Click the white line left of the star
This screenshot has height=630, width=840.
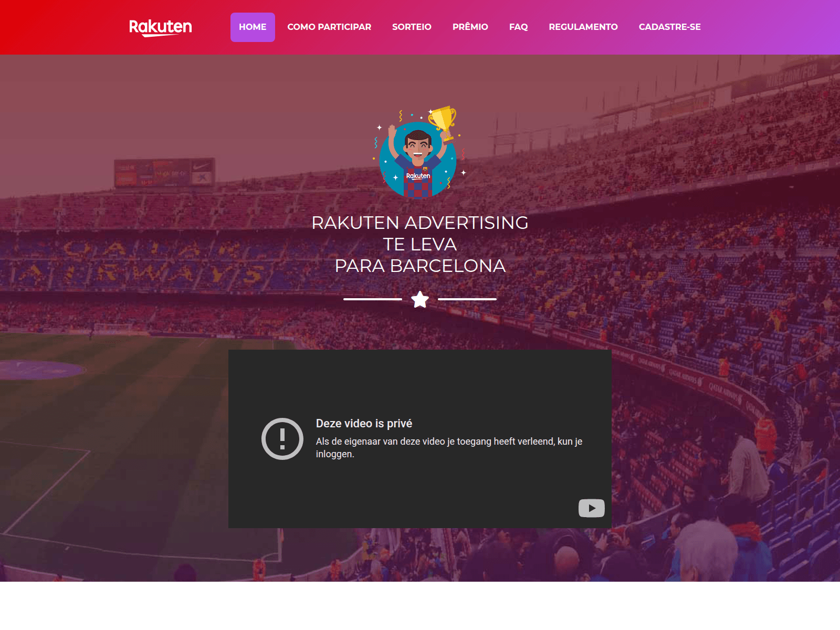373,299
